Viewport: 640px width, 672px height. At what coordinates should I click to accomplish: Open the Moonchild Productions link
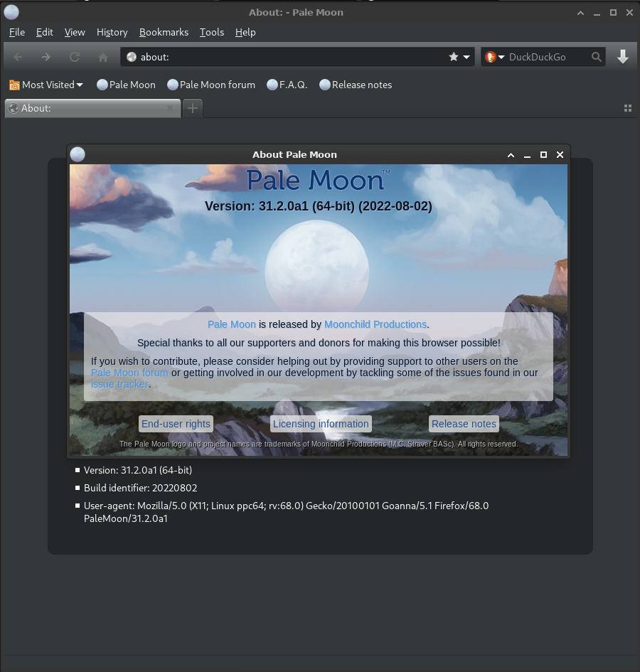tap(375, 324)
